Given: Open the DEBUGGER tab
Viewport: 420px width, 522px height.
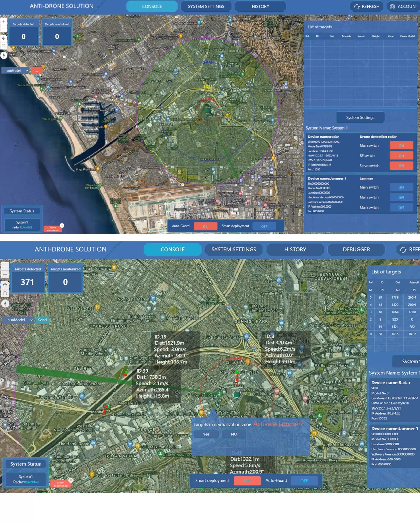Looking at the screenshot, I should tap(356, 249).
